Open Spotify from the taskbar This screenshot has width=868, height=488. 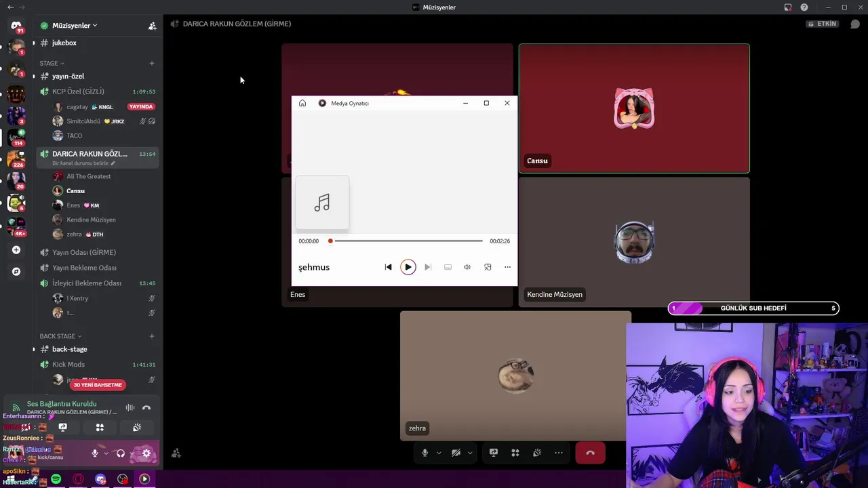coord(56,479)
